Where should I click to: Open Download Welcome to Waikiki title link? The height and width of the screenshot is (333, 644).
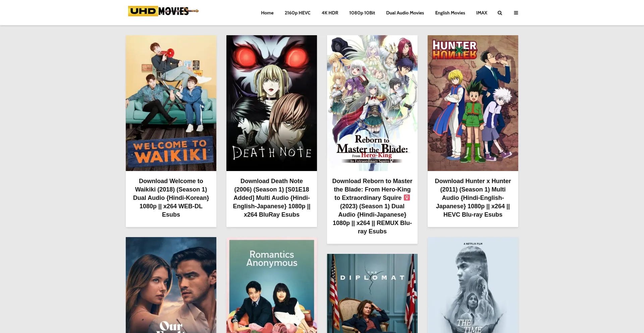171,198
